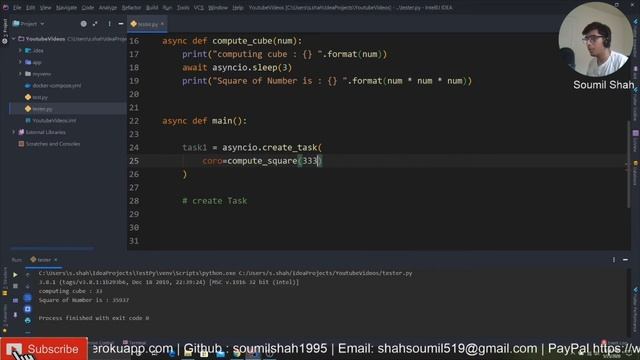Place cursor on compute_square(333) call

pyautogui.click(x=275, y=161)
